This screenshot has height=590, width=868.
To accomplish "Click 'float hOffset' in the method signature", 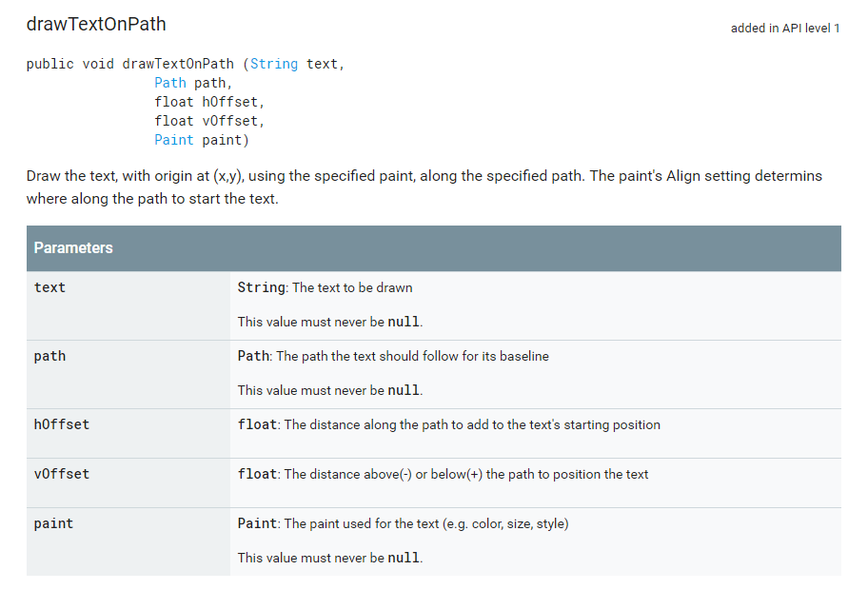I will (208, 102).
